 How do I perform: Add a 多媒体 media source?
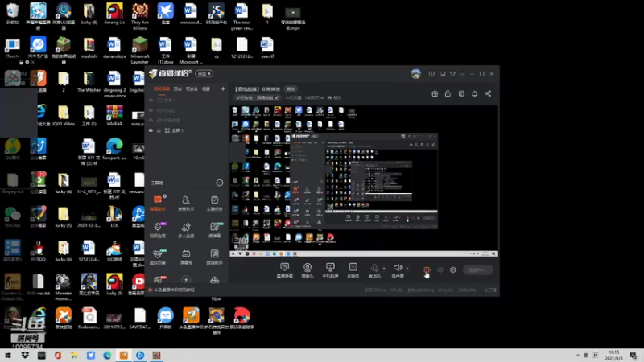tap(353, 270)
